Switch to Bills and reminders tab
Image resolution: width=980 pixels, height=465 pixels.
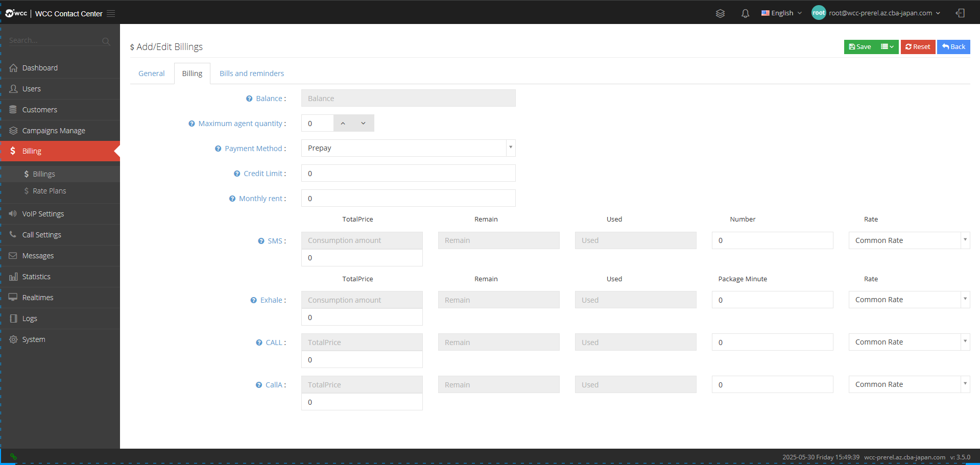252,74
